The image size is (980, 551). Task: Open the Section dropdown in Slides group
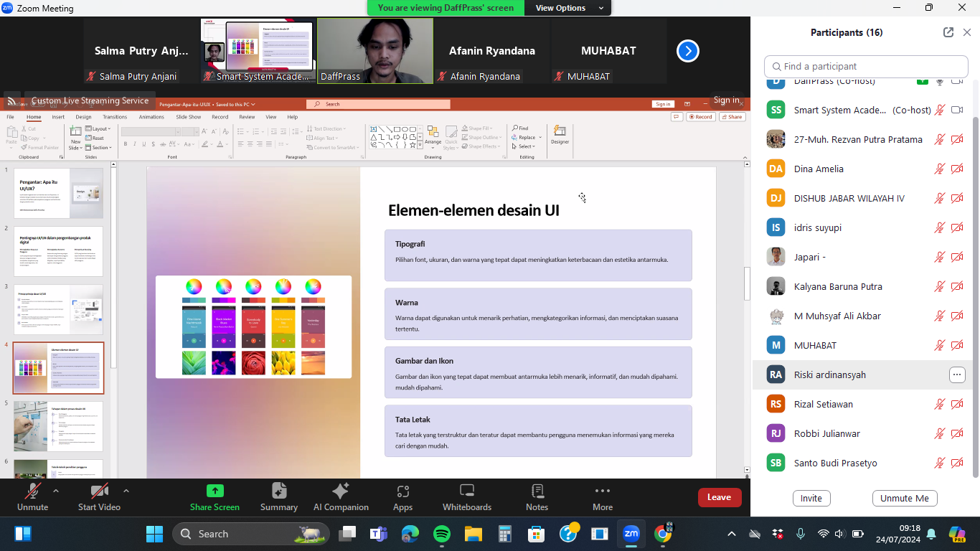(x=99, y=147)
